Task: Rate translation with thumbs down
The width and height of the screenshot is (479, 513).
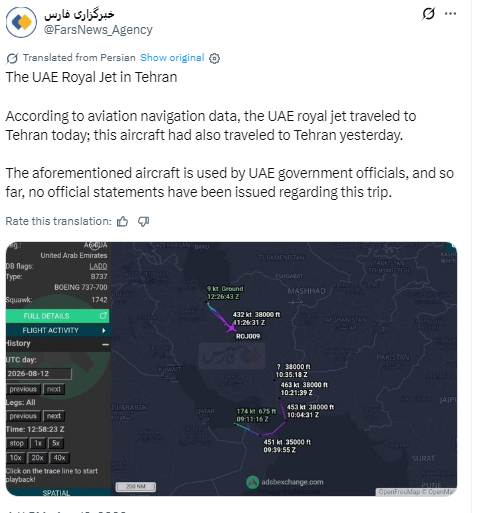Action: point(144,221)
